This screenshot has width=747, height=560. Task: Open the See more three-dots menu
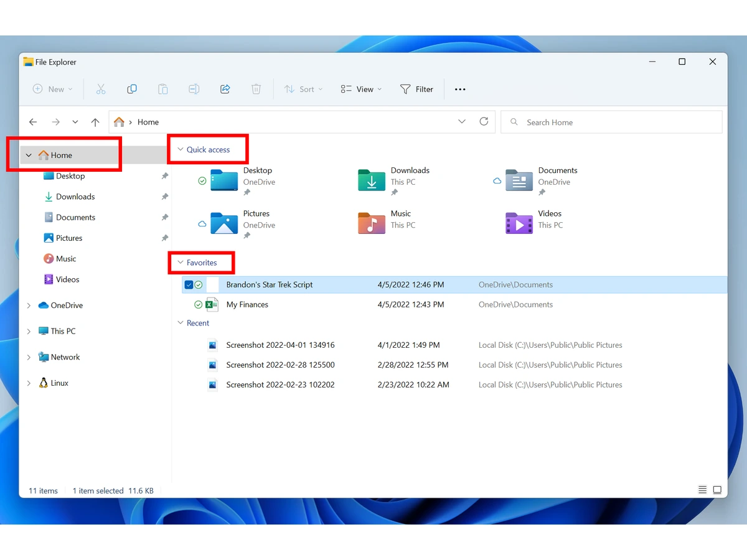tap(460, 89)
